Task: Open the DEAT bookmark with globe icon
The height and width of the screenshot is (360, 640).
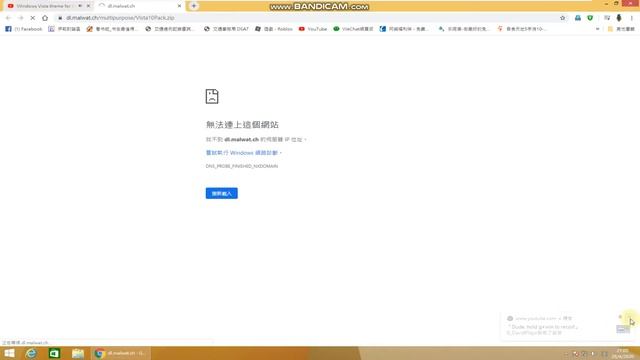Action: click(x=226, y=29)
